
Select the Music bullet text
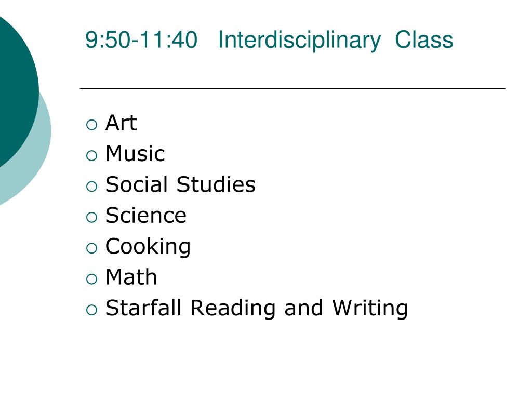tap(135, 154)
